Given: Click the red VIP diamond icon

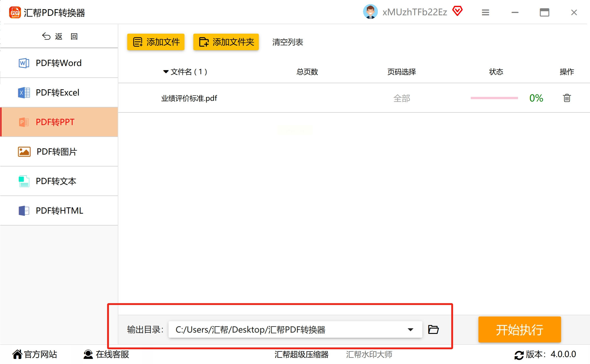Looking at the screenshot, I should coord(457,11).
